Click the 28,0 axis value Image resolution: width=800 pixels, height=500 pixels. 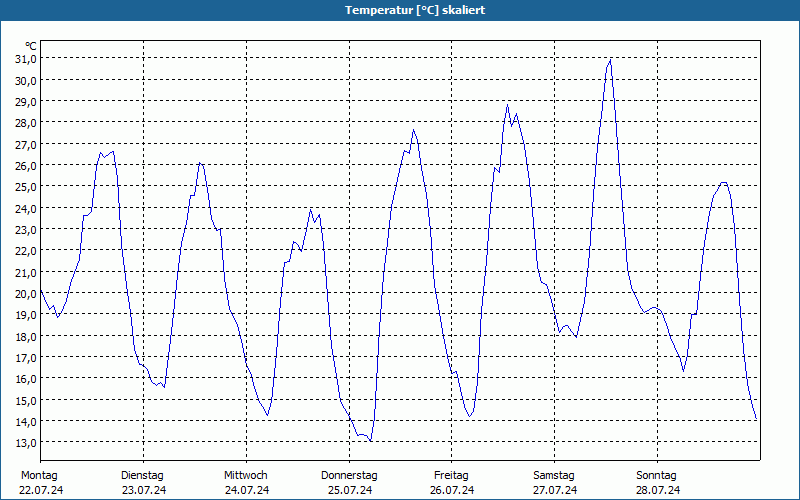(x=26, y=123)
